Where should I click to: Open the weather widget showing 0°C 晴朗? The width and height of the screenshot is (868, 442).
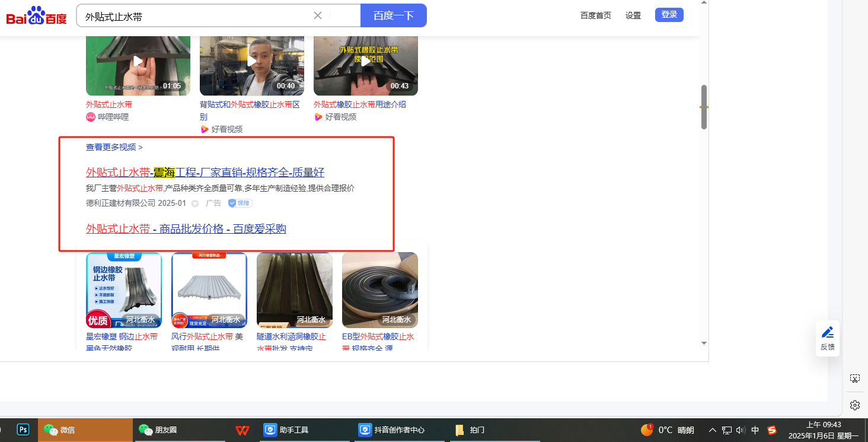pos(668,430)
